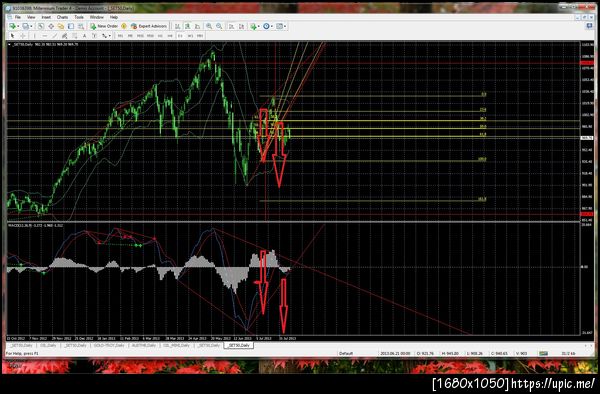Screen dimensions: 600x394
Task: Open the yellow MetaEditor icon
Action: pos(124,26)
